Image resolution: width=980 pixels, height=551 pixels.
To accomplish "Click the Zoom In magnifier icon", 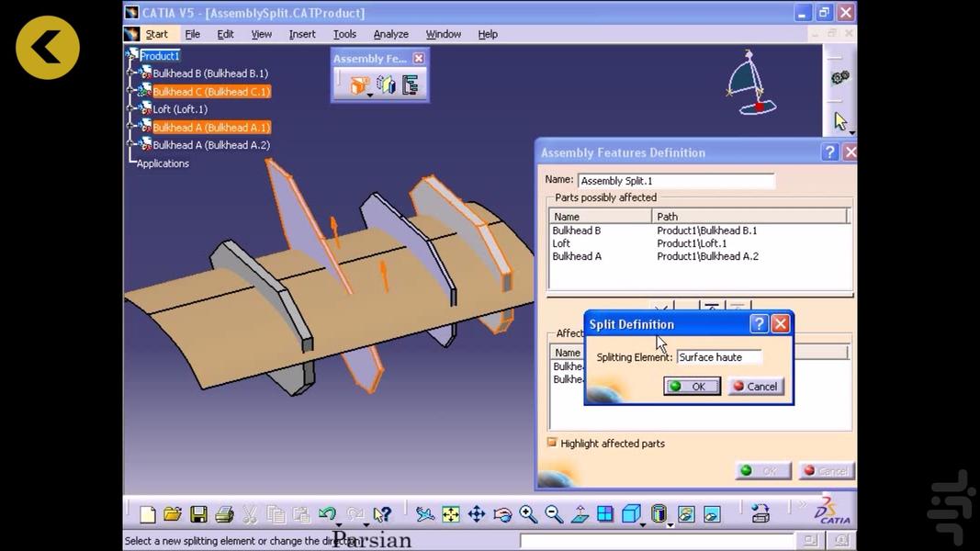I will point(526,514).
